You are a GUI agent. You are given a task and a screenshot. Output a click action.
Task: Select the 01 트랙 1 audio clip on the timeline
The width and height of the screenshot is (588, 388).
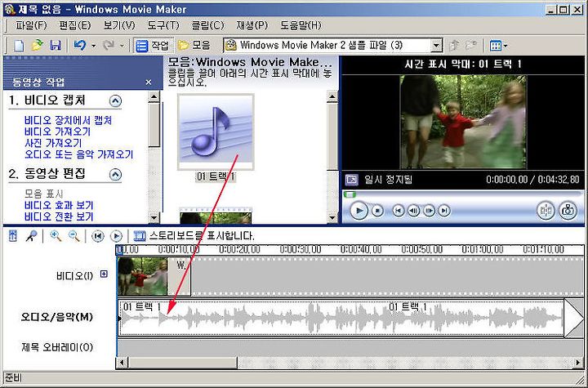click(341, 318)
